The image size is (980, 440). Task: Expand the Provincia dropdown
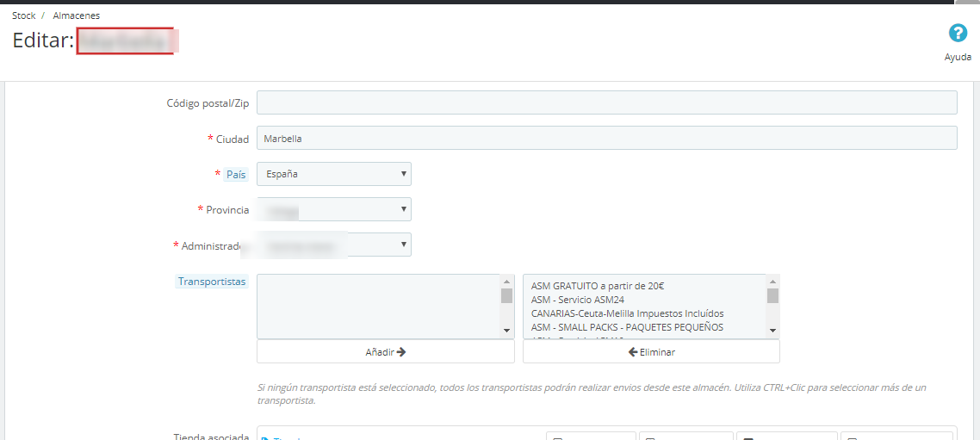[334, 209]
